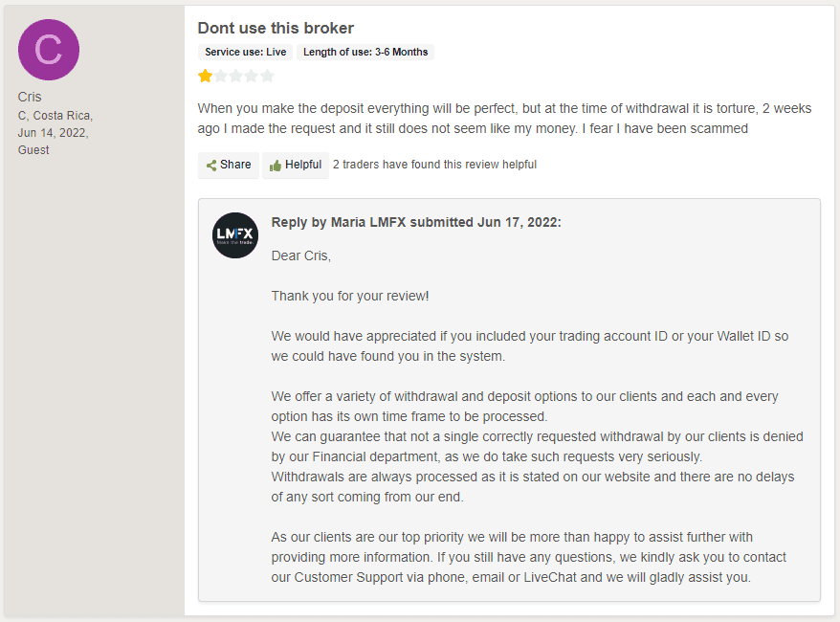Click the 'Guest' label under reviewer info
840x622 pixels.
click(x=33, y=150)
